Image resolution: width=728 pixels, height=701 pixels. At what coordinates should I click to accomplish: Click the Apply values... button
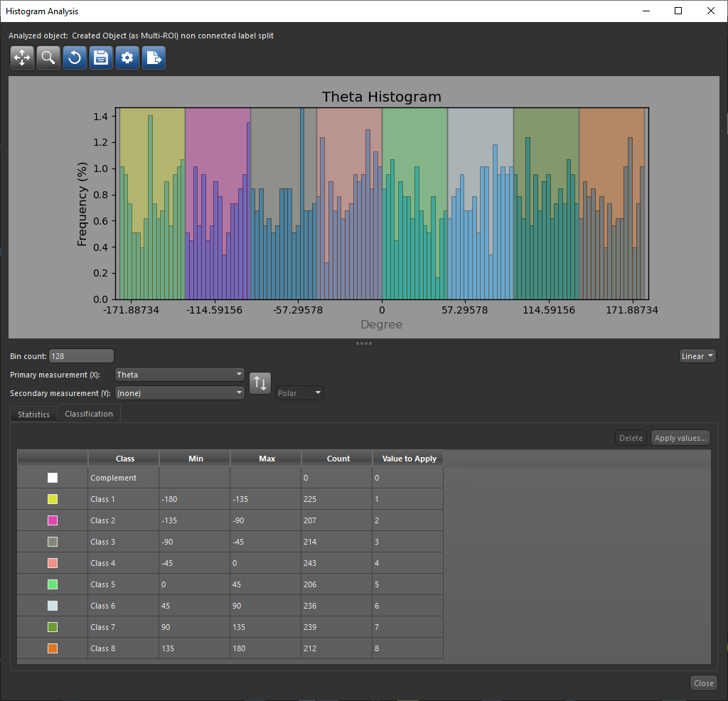pyautogui.click(x=680, y=438)
